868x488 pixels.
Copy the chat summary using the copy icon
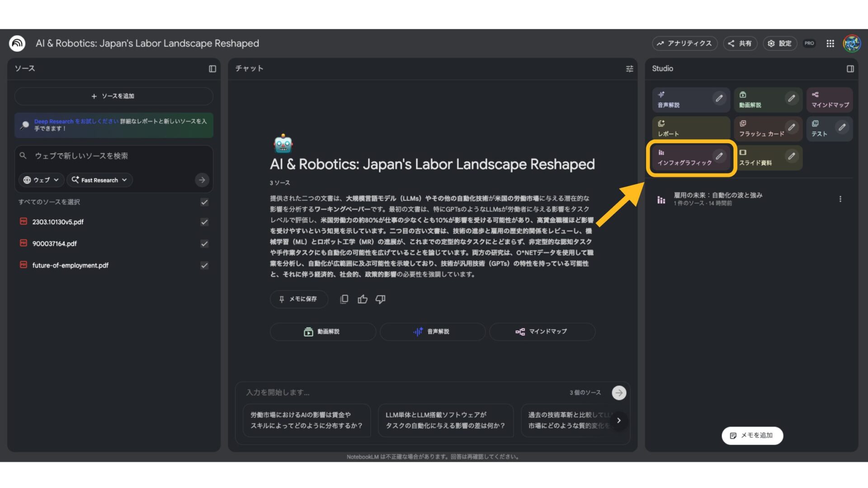pyautogui.click(x=344, y=299)
